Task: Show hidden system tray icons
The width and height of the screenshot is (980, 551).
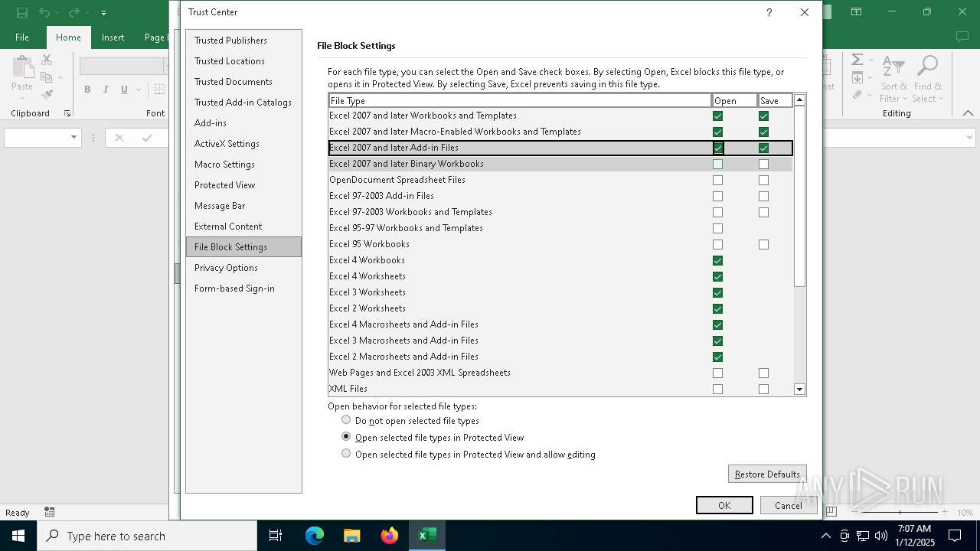Action: click(825, 536)
